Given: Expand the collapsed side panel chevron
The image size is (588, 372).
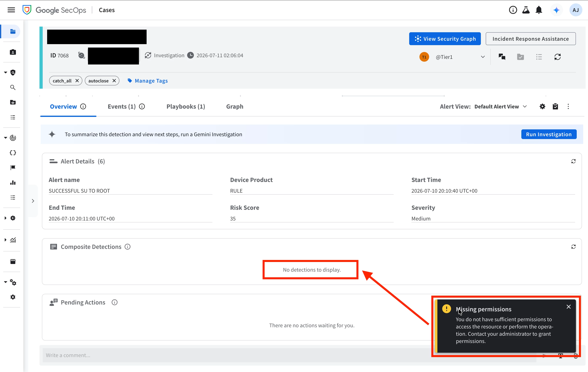Looking at the screenshot, I should pyautogui.click(x=33, y=201).
